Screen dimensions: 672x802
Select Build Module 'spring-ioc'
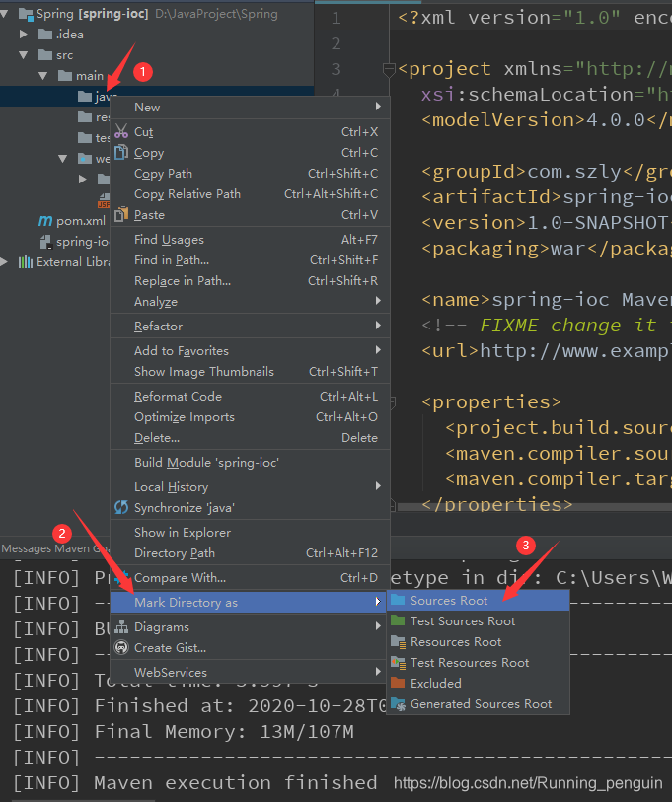[251, 462]
